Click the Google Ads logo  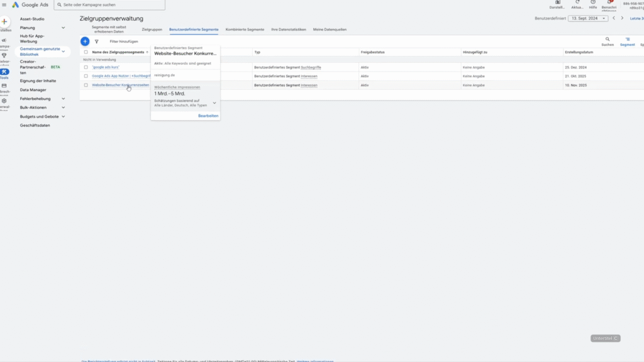pyautogui.click(x=30, y=5)
